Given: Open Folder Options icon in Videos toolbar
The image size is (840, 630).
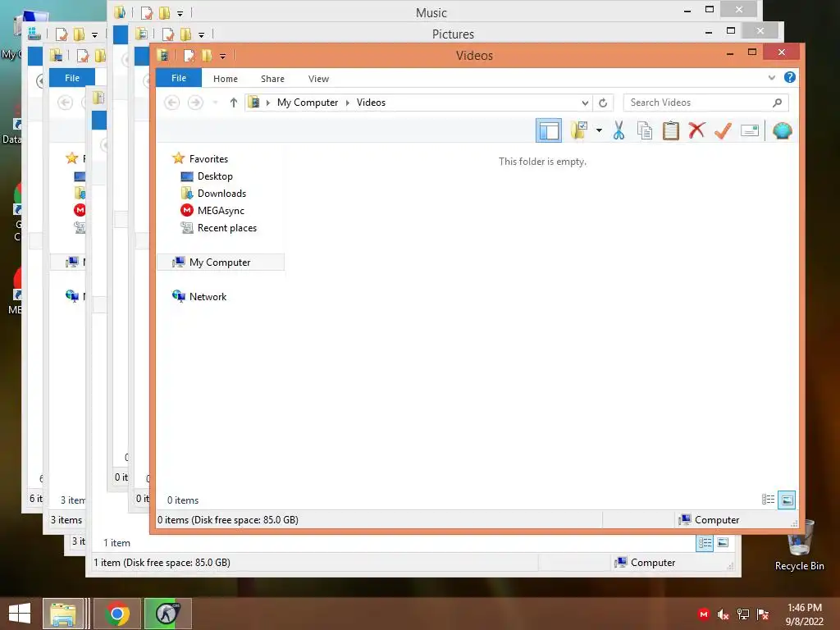Looking at the screenshot, I should (579, 130).
